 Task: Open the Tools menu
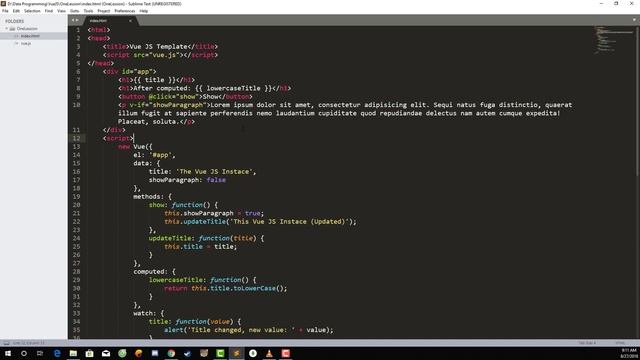(x=89, y=11)
